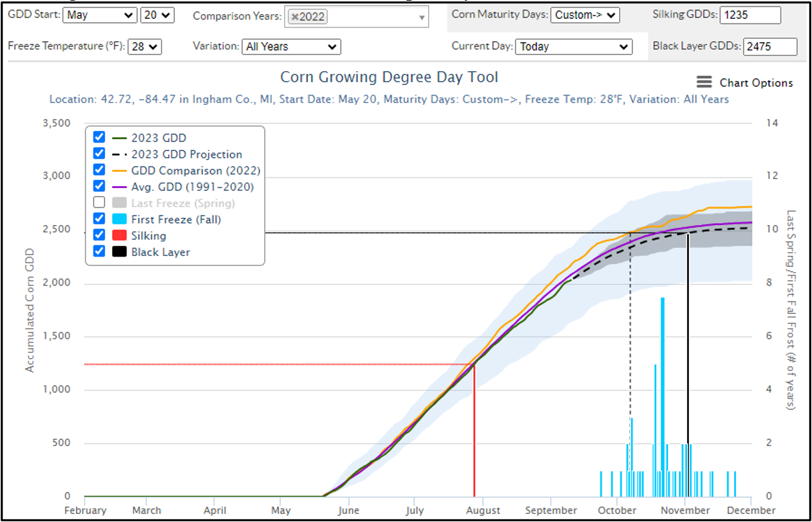
Task: Edit the Black Layer GDDs value
Action: (770, 46)
